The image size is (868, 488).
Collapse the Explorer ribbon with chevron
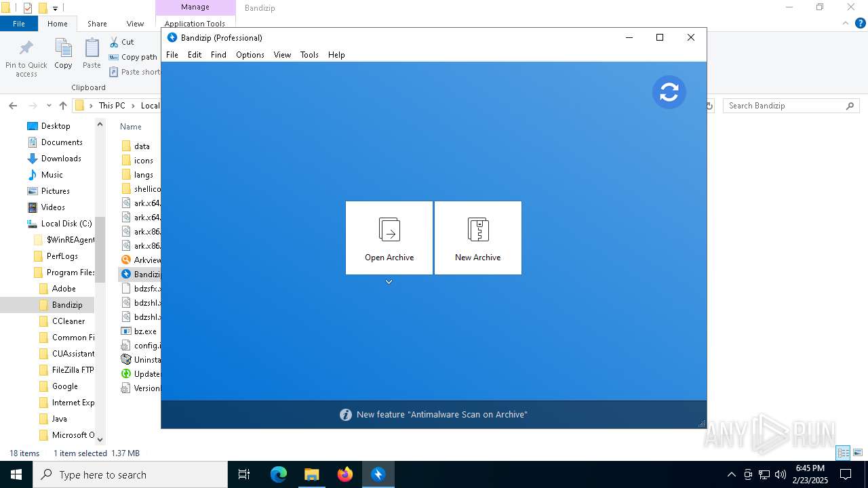[846, 24]
